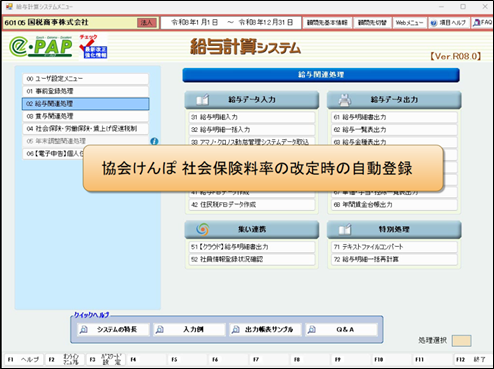Click the 特別処理 header title

(394, 229)
